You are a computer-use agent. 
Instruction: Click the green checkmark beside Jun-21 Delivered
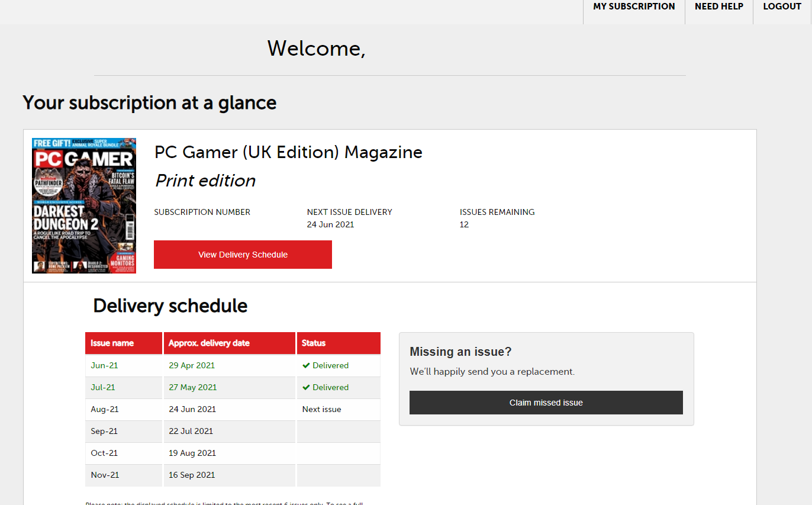(306, 365)
